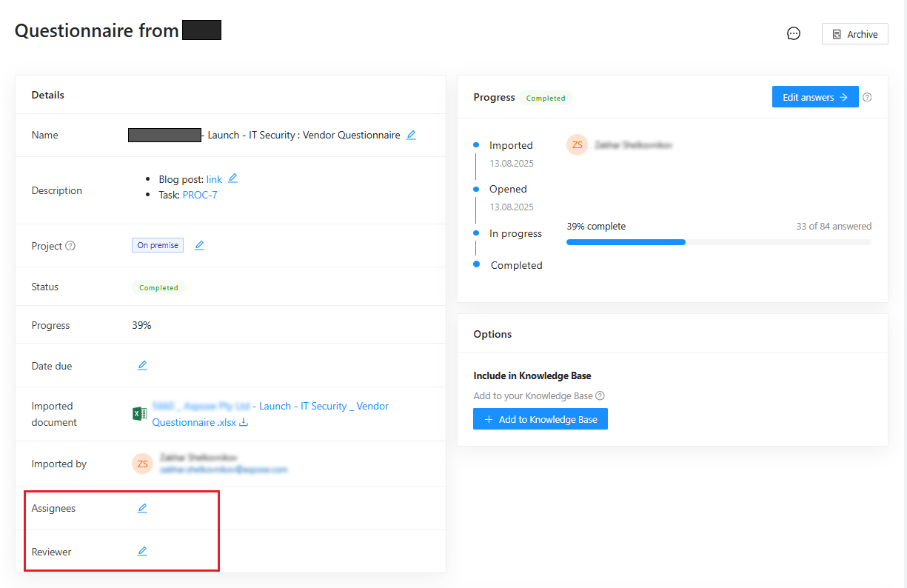Edit the Date due field
This screenshot has width=907, height=588.
coord(142,365)
